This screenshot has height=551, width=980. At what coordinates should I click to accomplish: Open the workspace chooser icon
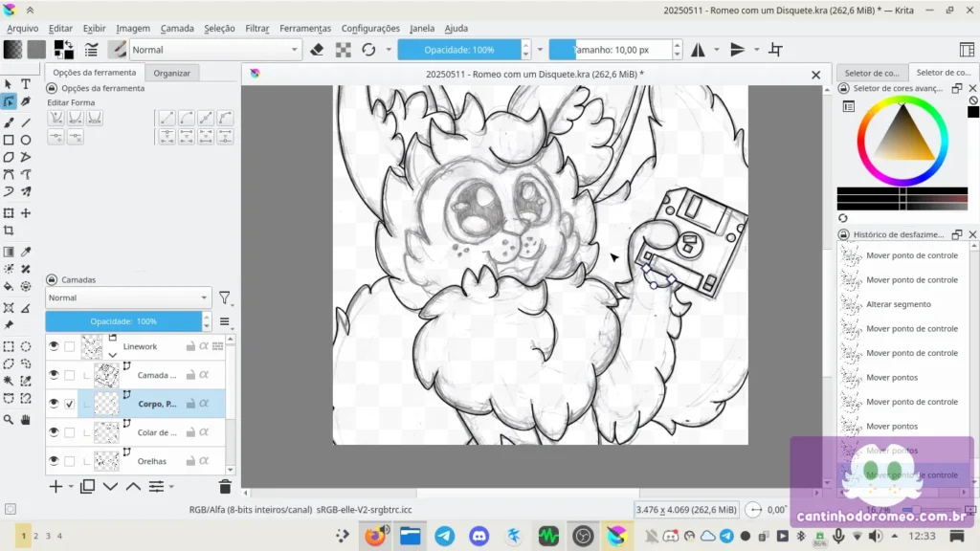pos(967,50)
